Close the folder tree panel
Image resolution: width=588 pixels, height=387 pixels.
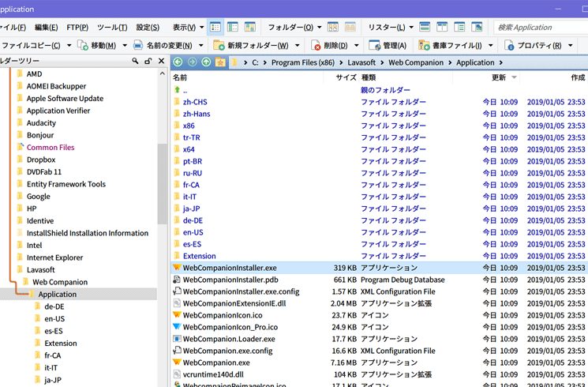(x=161, y=61)
